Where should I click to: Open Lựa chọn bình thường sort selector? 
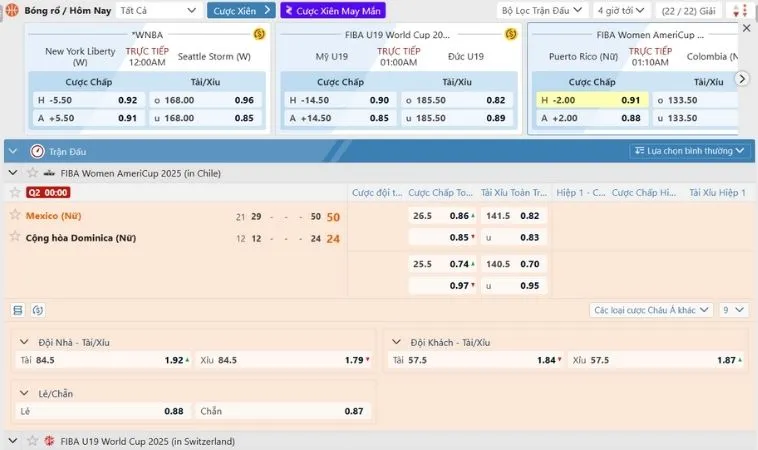[x=691, y=151]
